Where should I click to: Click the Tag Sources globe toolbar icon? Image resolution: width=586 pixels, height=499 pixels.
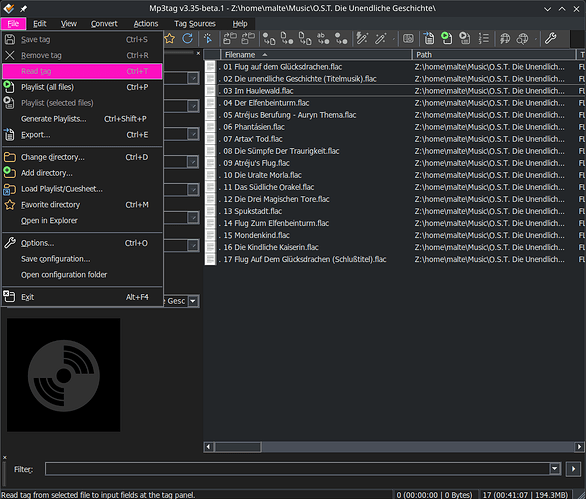(x=505, y=38)
